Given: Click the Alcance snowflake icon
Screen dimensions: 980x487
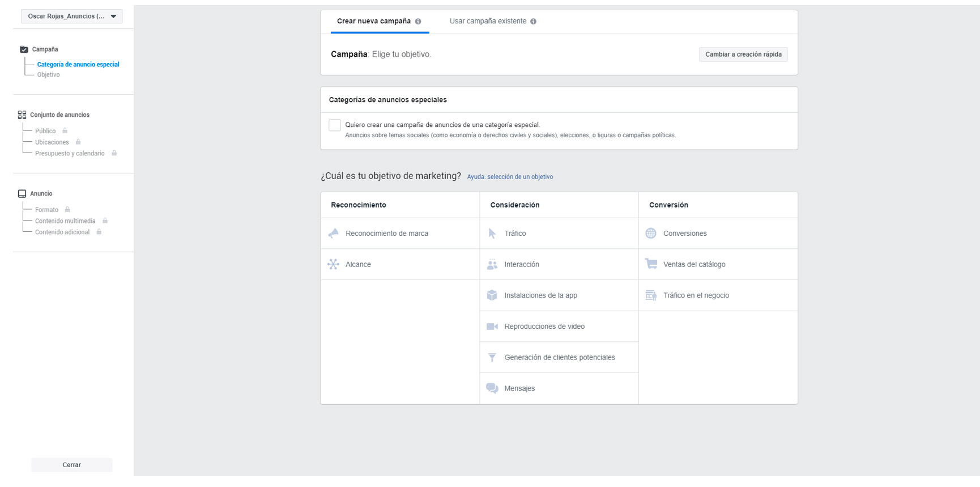Looking at the screenshot, I should click(334, 264).
